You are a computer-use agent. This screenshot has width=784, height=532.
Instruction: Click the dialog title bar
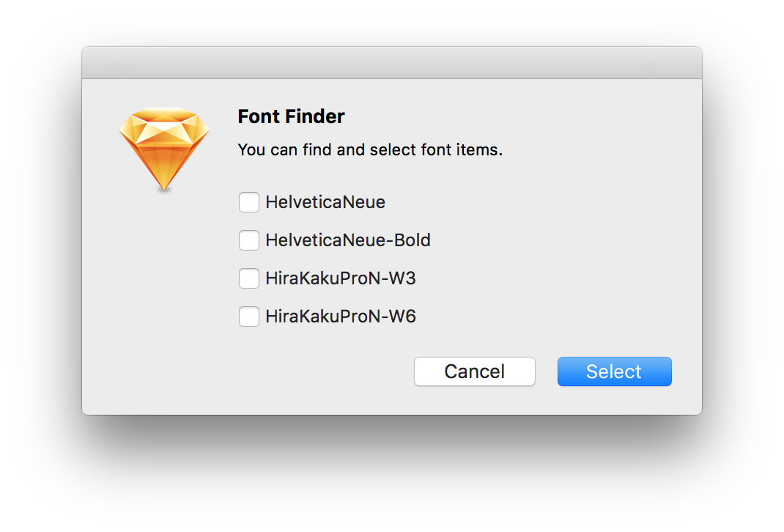pos(391,62)
